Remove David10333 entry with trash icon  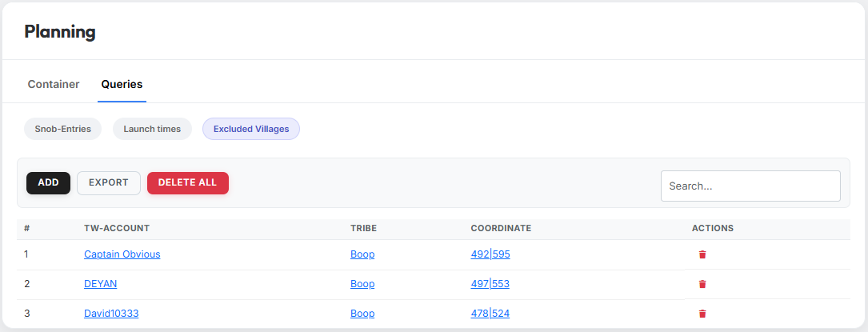pyautogui.click(x=702, y=314)
